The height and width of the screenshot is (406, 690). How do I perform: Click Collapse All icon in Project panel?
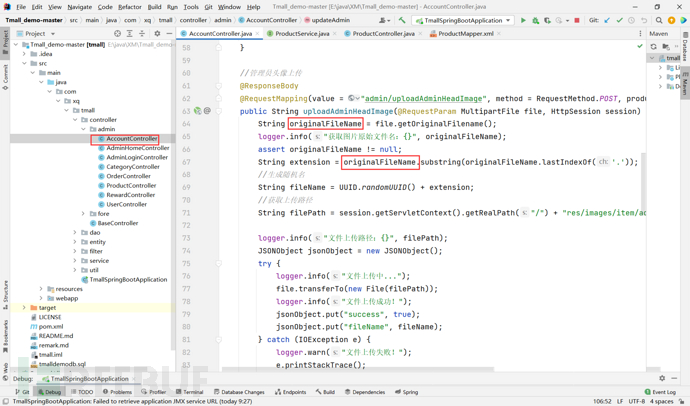(x=143, y=34)
